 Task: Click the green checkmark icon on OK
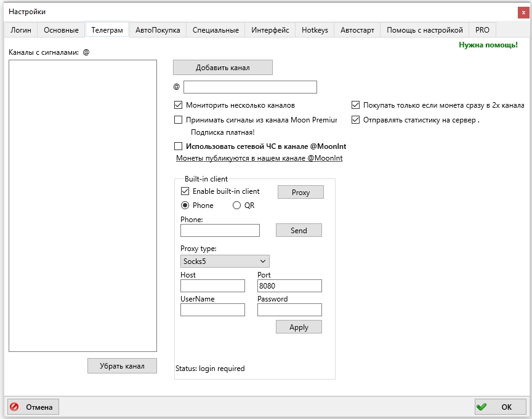click(x=481, y=407)
